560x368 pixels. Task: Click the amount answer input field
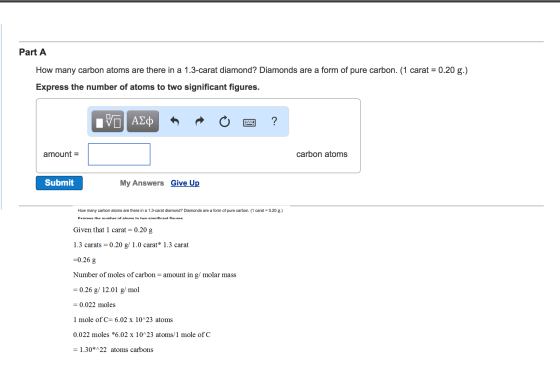coord(119,154)
